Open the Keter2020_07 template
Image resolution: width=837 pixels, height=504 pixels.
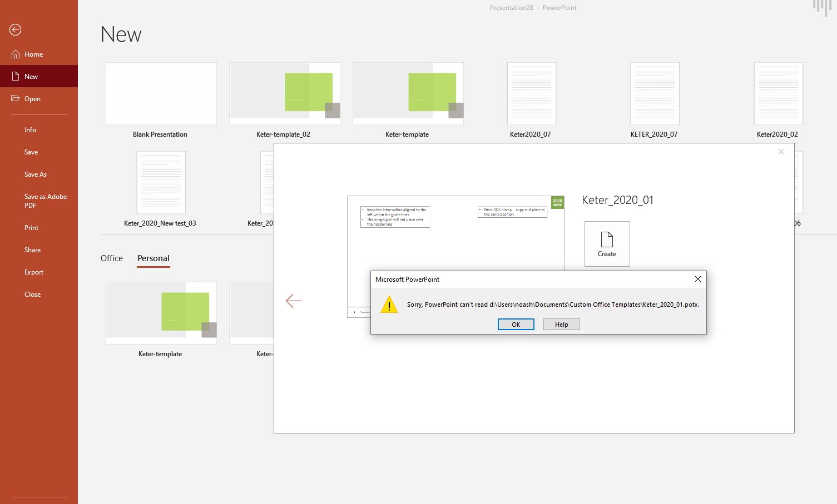pyautogui.click(x=532, y=93)
